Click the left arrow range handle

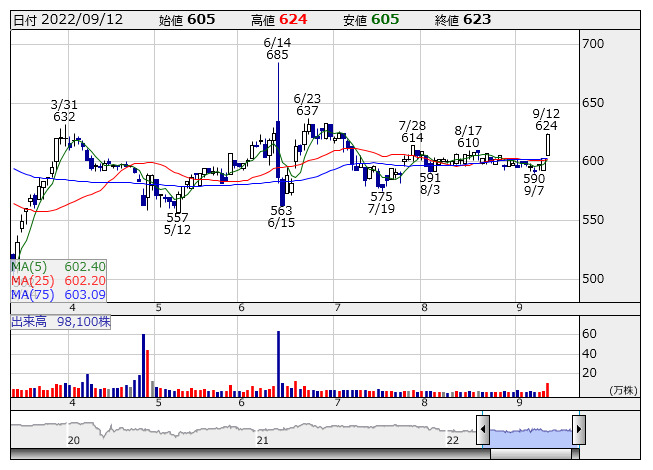tap(483, 429)
